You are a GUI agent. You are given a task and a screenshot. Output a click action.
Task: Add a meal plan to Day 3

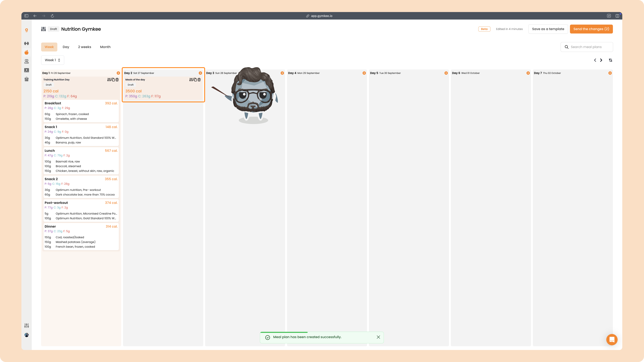point(282,73)
